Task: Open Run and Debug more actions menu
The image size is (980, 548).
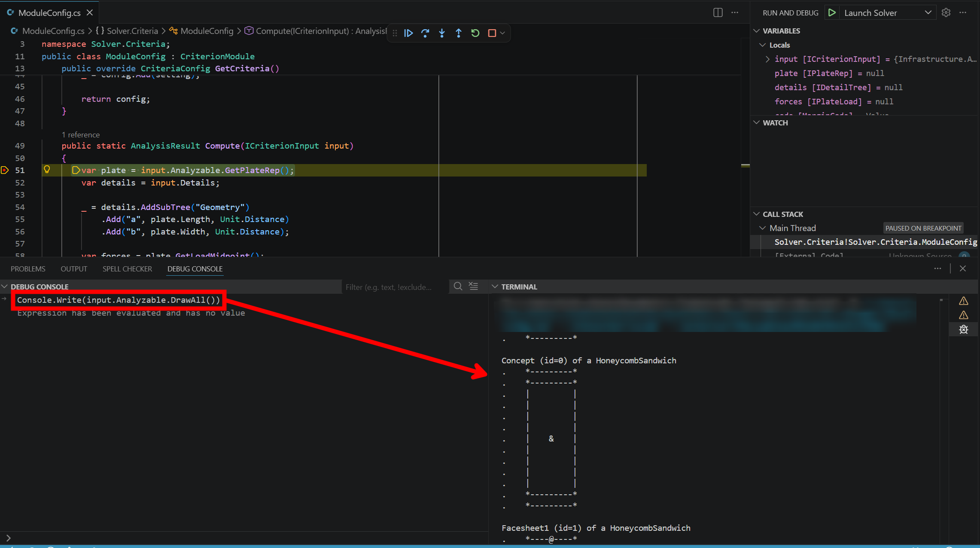Action: pos(963,12)
